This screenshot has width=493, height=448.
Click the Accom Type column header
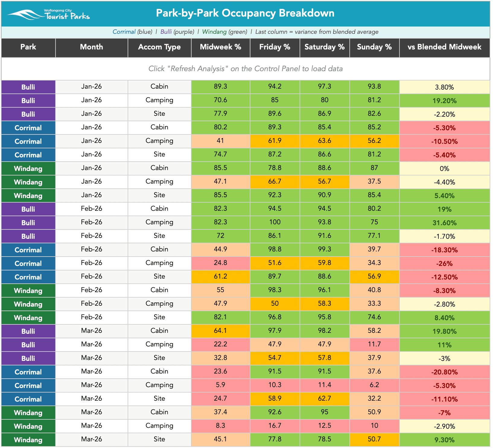pyautogui.click(x=160, y=47)
